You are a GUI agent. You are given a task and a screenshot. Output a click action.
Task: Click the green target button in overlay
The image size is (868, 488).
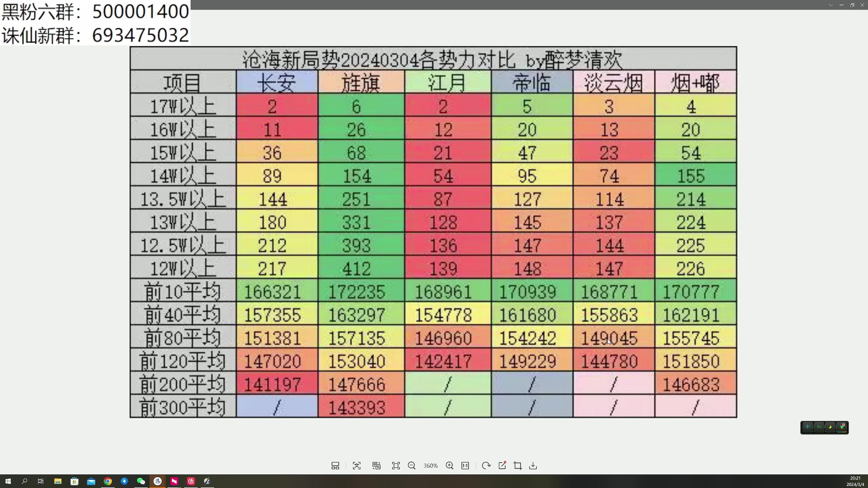(x=819, y=427)
